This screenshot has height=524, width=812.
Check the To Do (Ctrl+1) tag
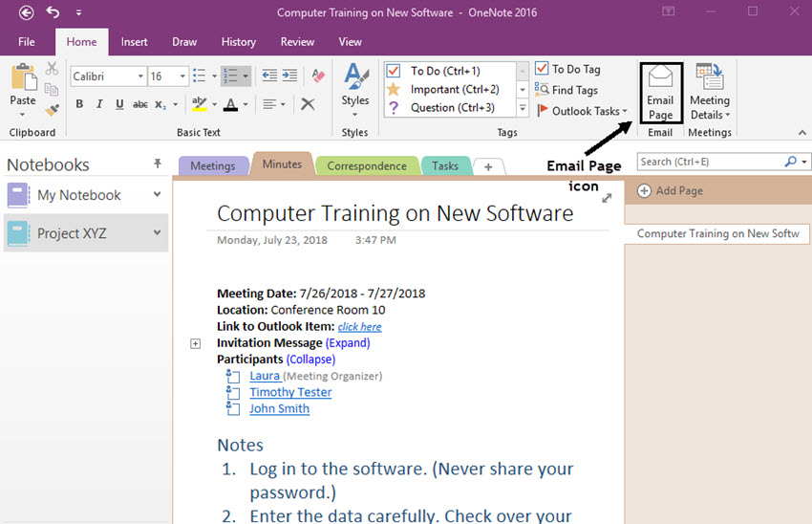point(450,71)
